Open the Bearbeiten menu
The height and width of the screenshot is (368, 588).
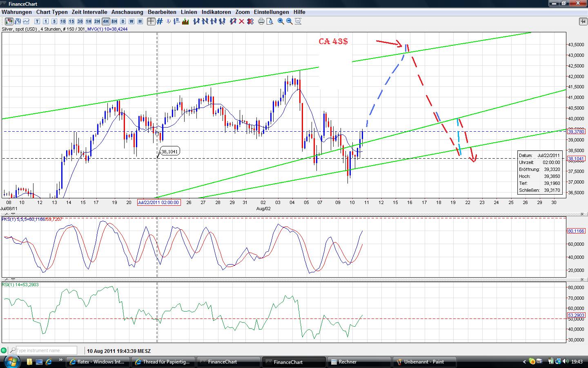(x=162, y=12)
